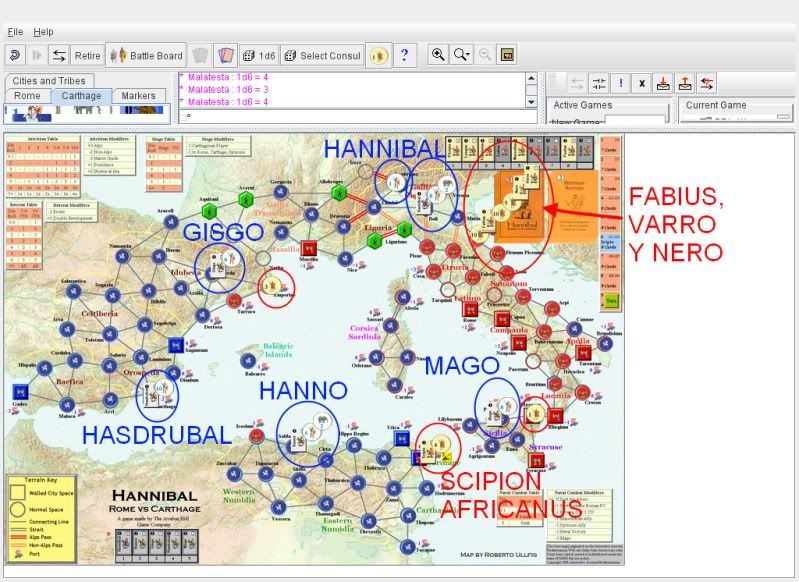
Task: Click the Active Games panel header
Action: click(583, 105)
